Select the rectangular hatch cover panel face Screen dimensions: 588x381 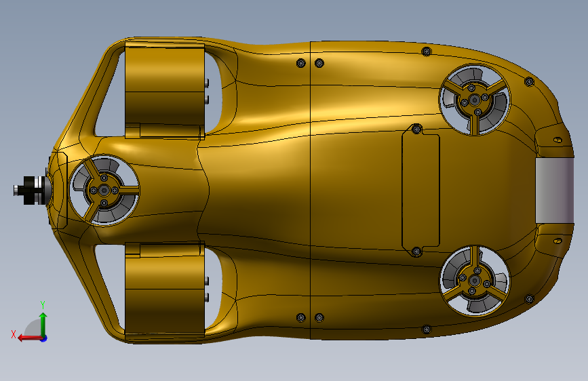(420, 190)
